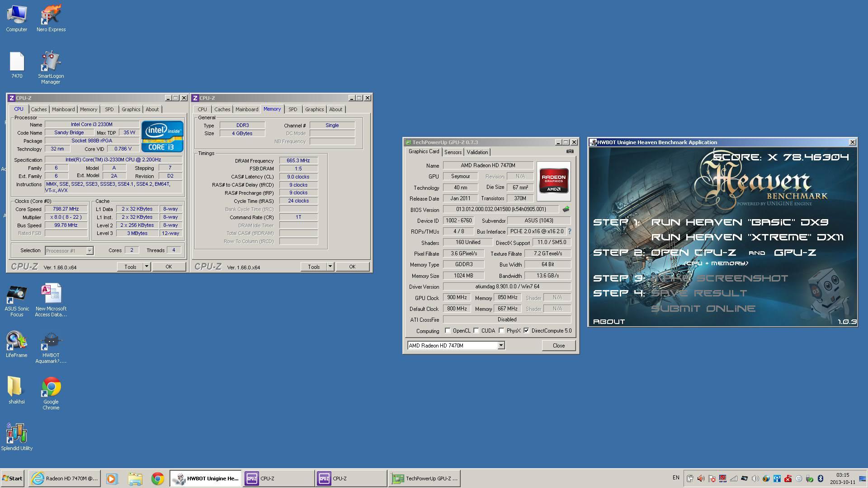Image resolution: width=868 pixels, height=488 pixels.
Task: Click Memory Size value 1024 MB
Action: click(x=463, y=276)
